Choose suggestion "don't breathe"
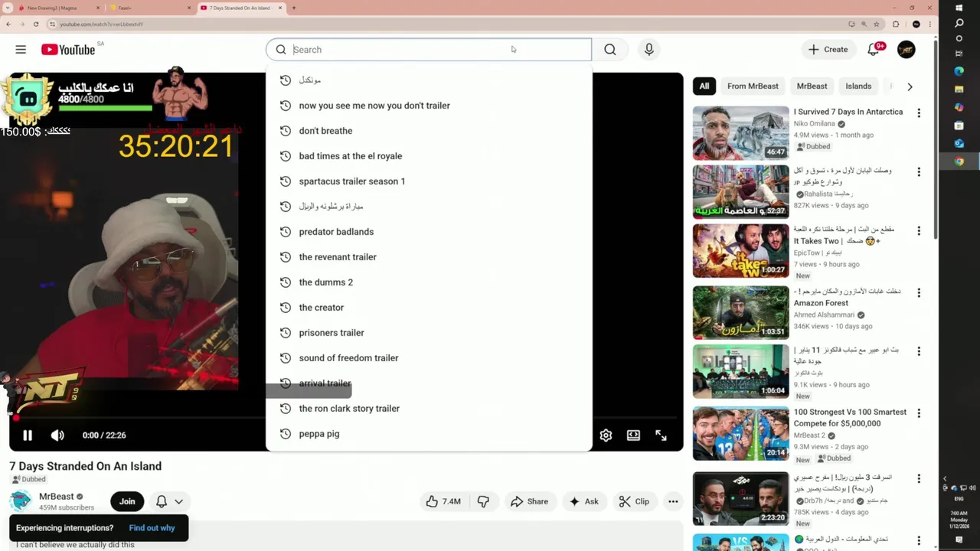This screenshot has width=980, height=551. [x=429, y=131]
